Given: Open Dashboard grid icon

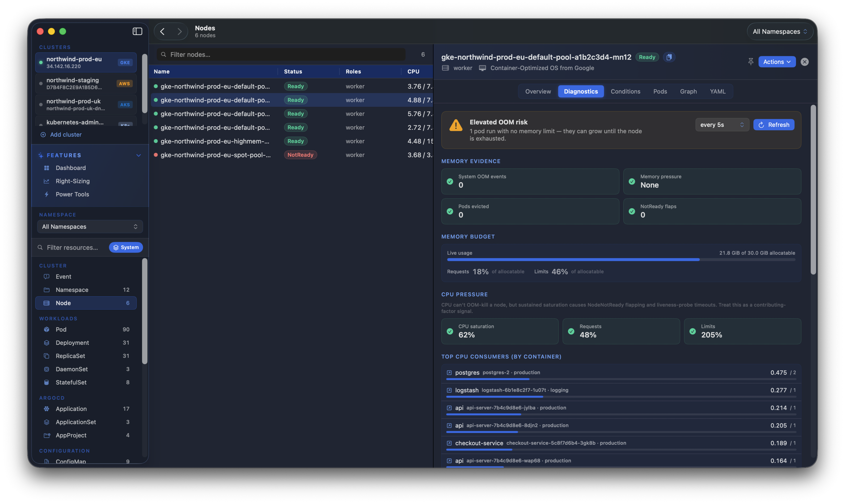Looking at the screenshot, I should [x=47, y=168].
